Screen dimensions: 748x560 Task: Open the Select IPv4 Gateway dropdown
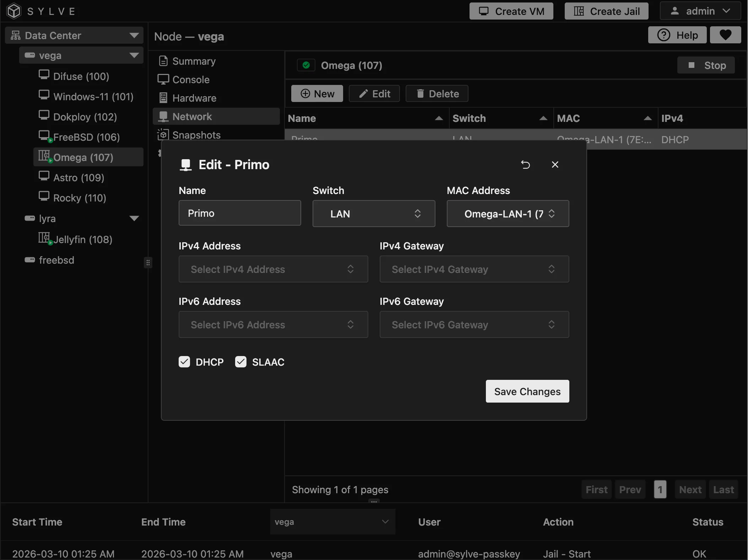coord(474,269)
